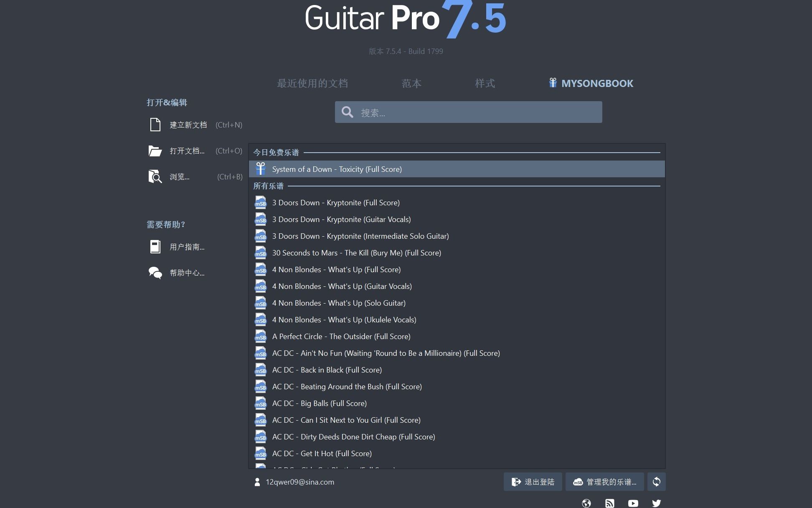
Task: Open 帮助中心... link
Action: [177, 273]
